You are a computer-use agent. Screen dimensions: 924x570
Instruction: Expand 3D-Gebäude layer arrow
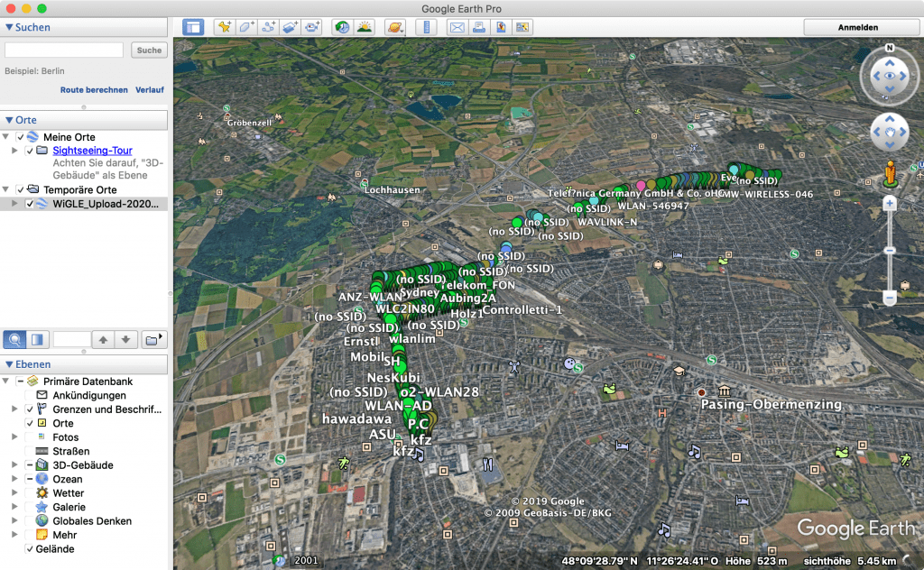point(14,465)
